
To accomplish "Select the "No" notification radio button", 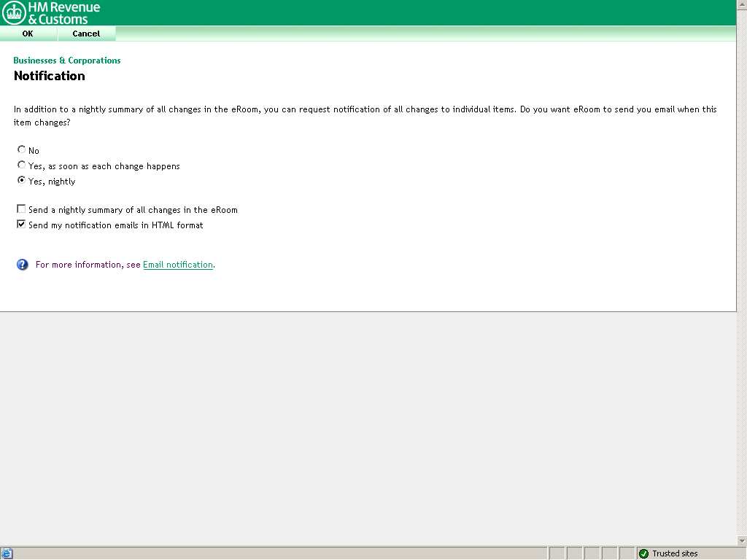I will click(21, 150).
